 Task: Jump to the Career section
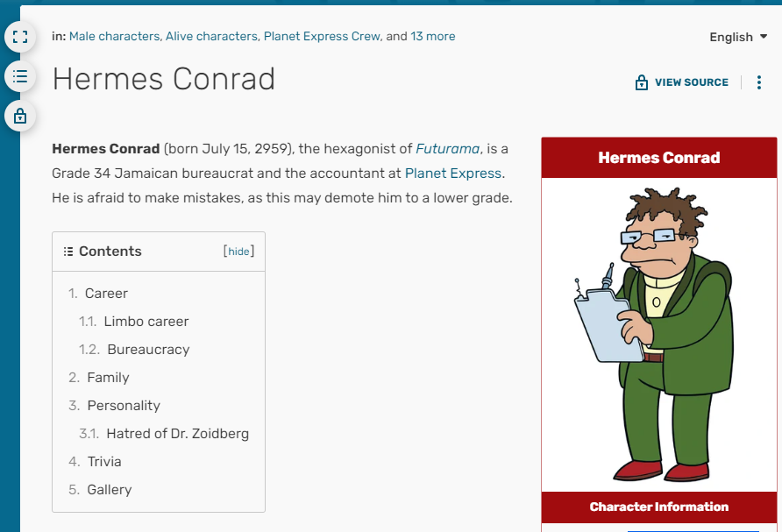[x=106, y=294]
